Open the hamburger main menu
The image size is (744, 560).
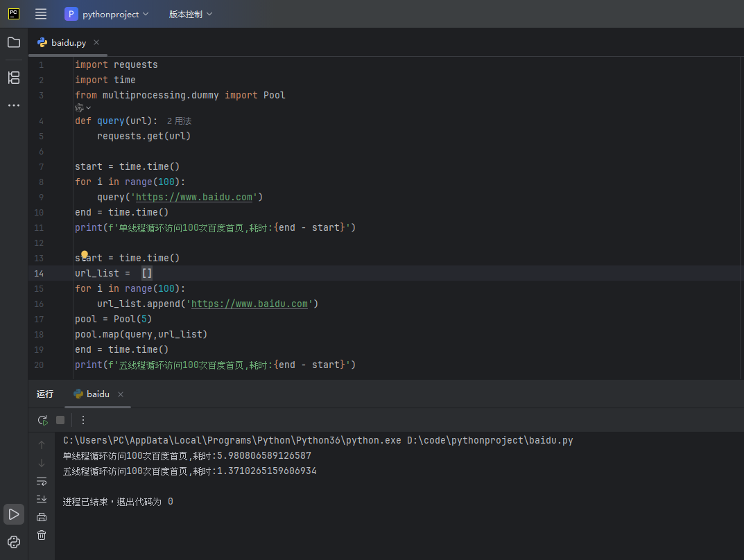click(x=41, y=14)
